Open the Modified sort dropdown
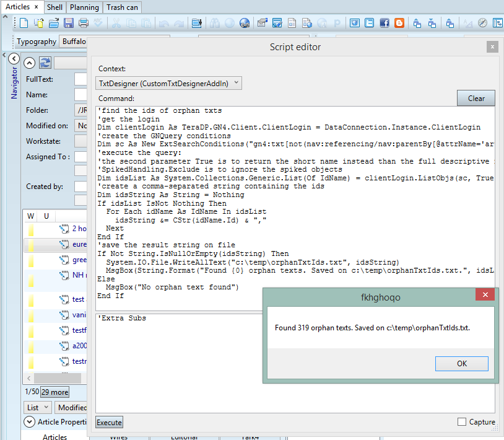Image resolution: width=504 pixels, height=440 pixels. point(71,408)
